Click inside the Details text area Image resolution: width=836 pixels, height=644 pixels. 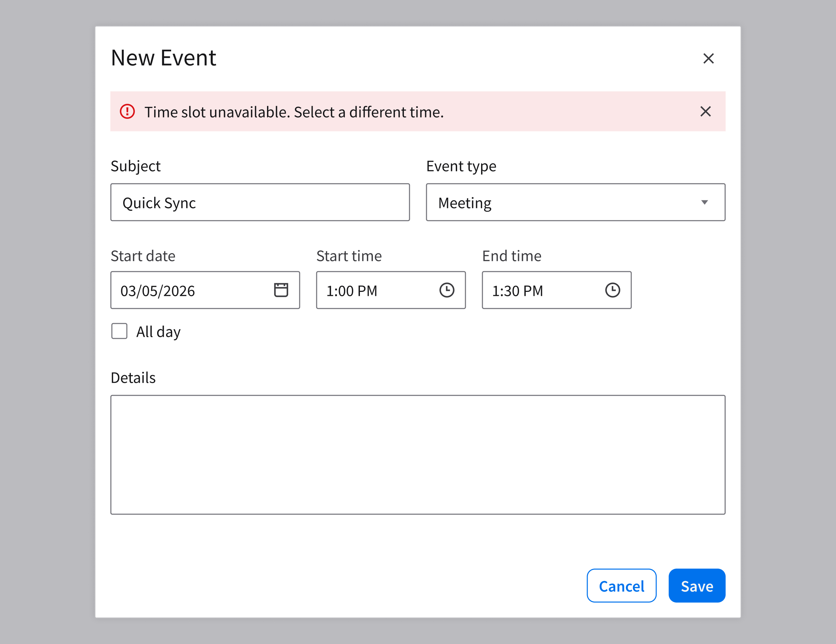point(418,454)
